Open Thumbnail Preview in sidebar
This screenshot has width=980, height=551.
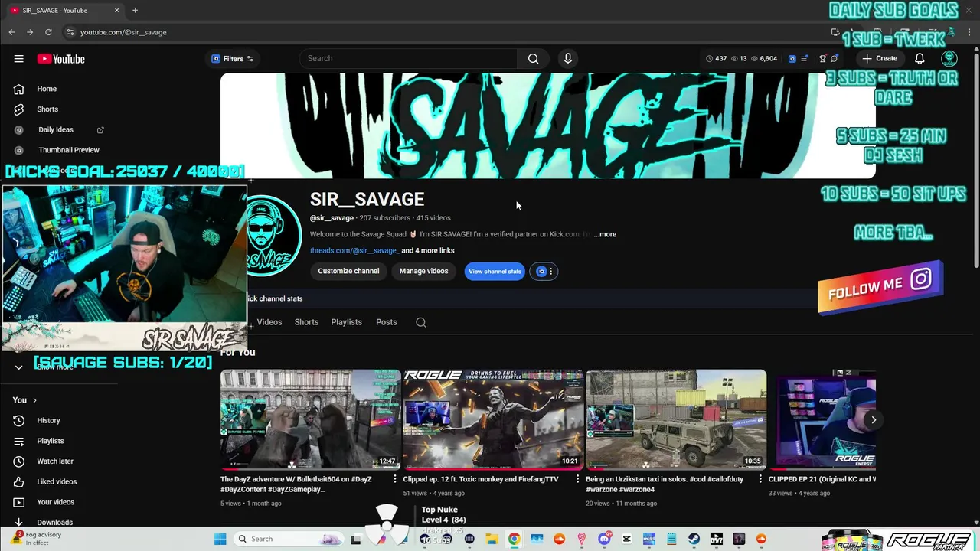[68, 150]
